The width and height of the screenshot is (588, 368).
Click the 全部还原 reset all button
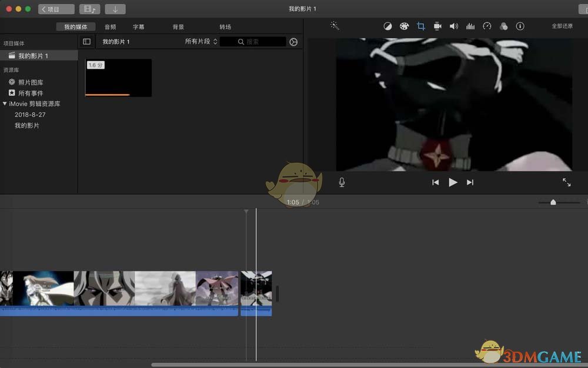tap(562, 26)
